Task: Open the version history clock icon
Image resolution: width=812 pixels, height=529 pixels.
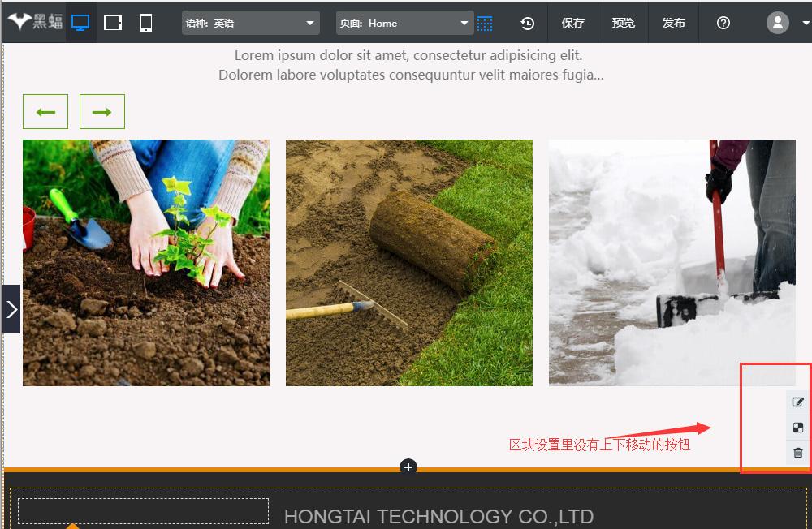Action: (528, 24)
